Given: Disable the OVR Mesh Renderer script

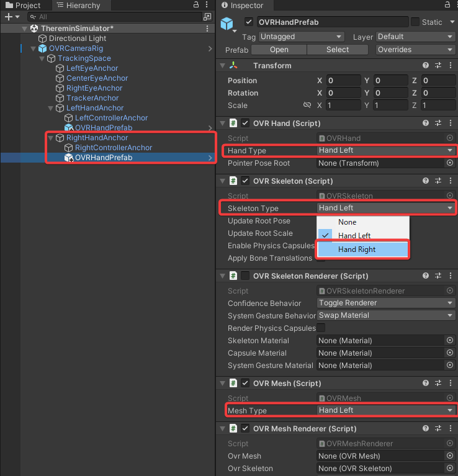Looking at the screenshot, I should (245, 428).
